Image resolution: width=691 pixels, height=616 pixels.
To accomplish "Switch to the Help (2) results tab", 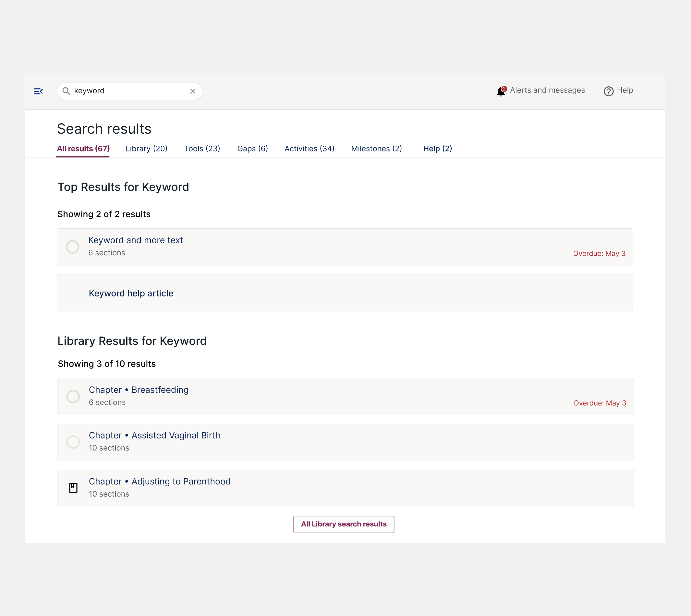I will 437,149.
